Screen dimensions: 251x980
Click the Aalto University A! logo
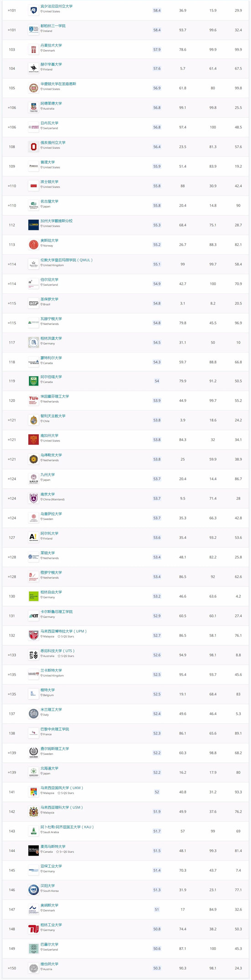(x=33, y=538)
